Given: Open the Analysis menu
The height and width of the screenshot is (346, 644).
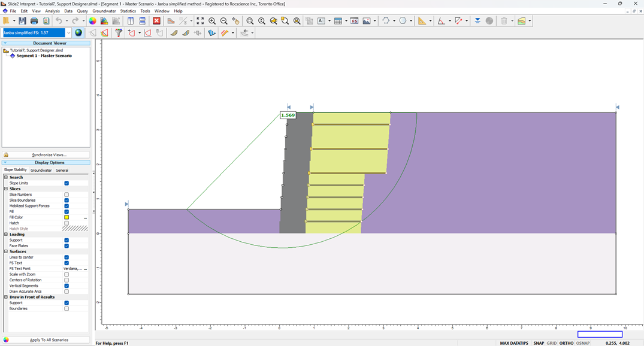Looking at the screenshot, I should pyautogui.click(x=52, y=11).
